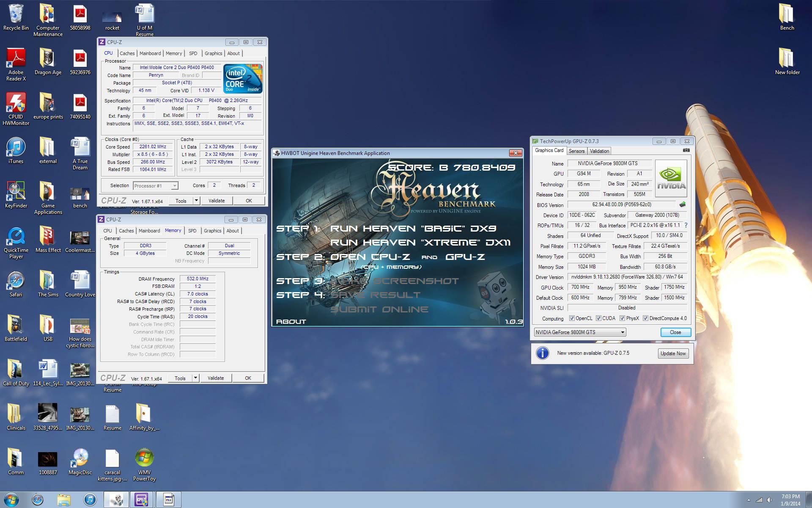
Task: Toggle the DirectCompute 4.0 checkbox
Action: point(645,318)
